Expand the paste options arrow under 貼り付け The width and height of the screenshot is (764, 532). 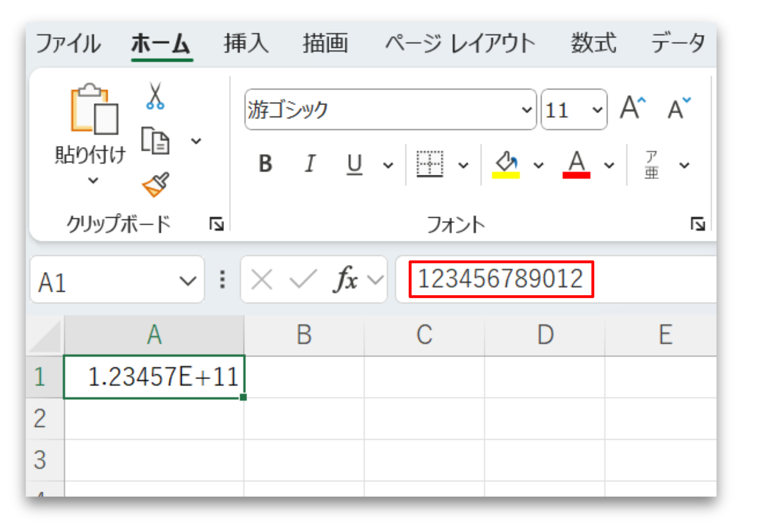click(93, 180)
